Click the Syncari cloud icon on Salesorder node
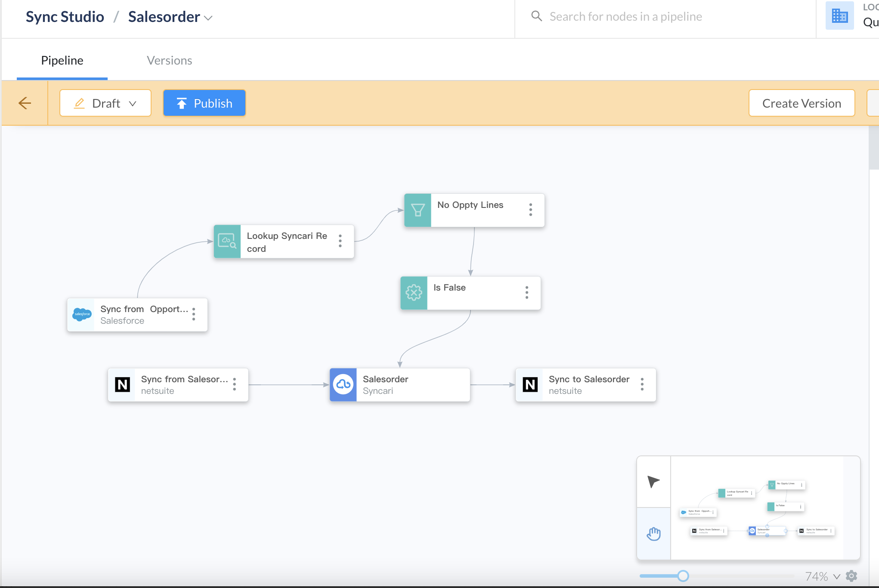 (x=343, y=384)
